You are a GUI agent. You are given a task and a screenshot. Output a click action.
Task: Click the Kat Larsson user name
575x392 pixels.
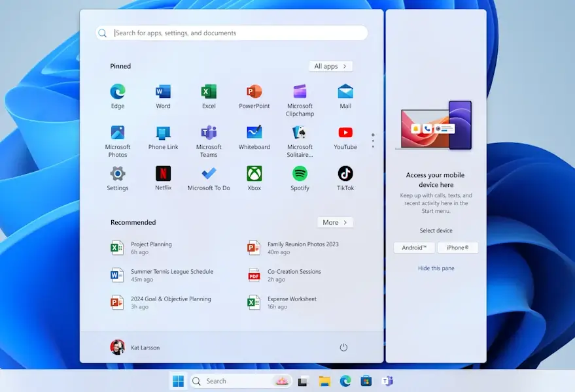coord(145,348)
